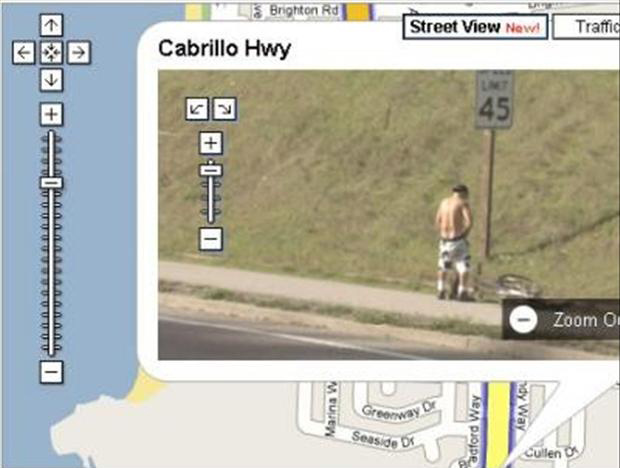
Task: Zoom out the map with minus
Action: (51, 372)
